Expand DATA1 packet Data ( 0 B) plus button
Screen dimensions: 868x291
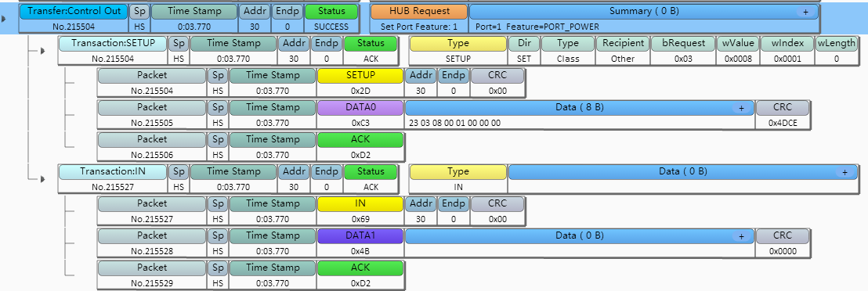pos(741,236)
